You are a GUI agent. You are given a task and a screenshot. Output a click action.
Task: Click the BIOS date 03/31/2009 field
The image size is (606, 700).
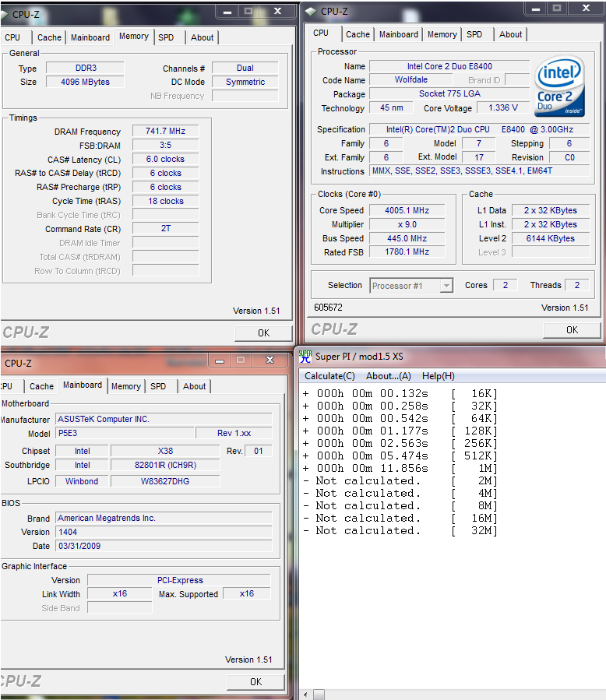(164, 546)
